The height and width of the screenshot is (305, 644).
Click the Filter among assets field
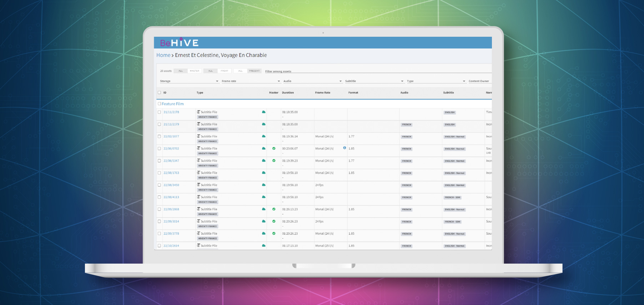point(378,71)
